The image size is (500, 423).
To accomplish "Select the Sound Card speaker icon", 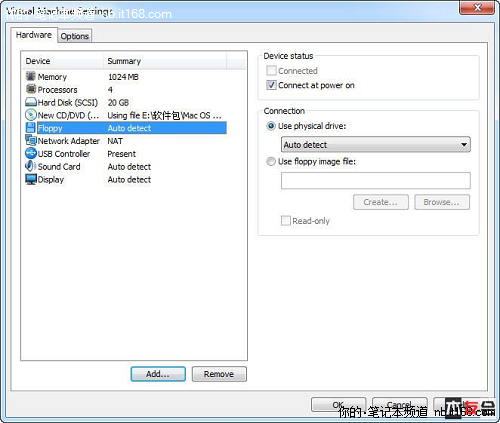I will 31,166.
